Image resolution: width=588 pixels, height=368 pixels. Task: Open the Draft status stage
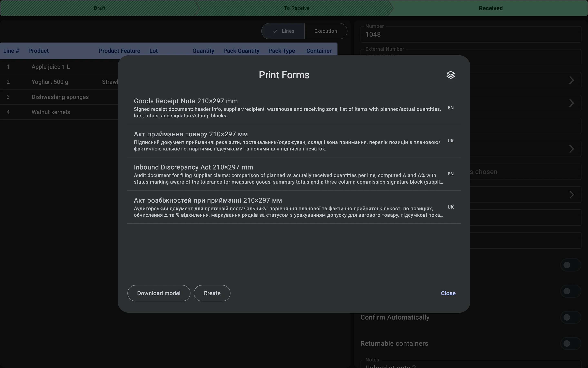pos(100,8)
